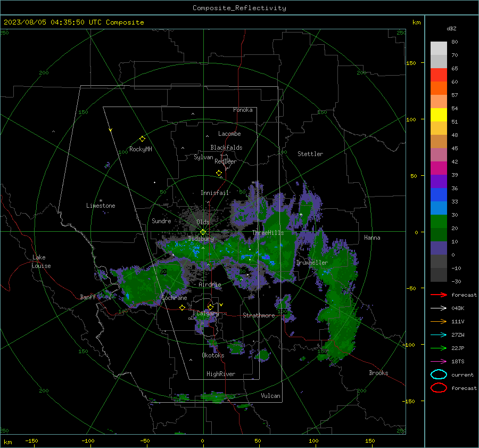Click the Composite_Reflectivity title text

(239, 8)
